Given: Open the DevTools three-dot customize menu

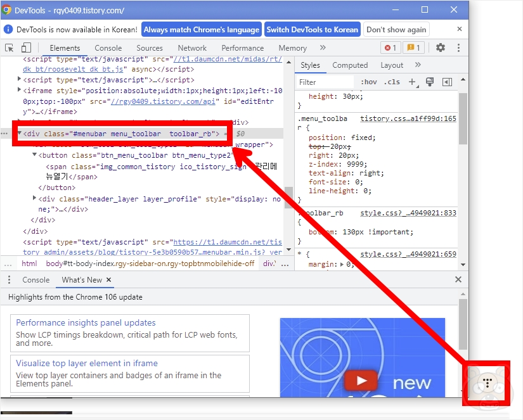Looking at the screenshot, I should click(458, 48).
